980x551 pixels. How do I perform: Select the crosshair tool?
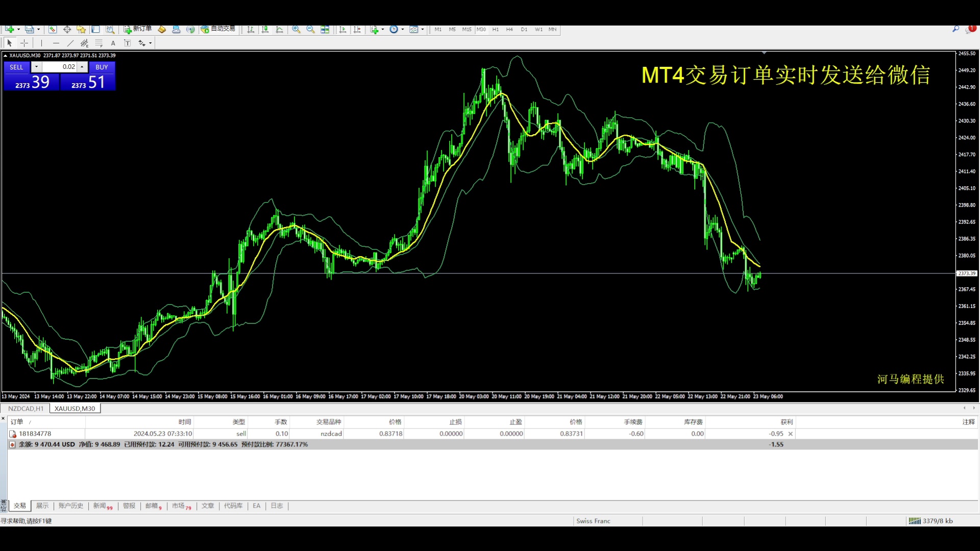pyautogui.click(x=24, y=43)
